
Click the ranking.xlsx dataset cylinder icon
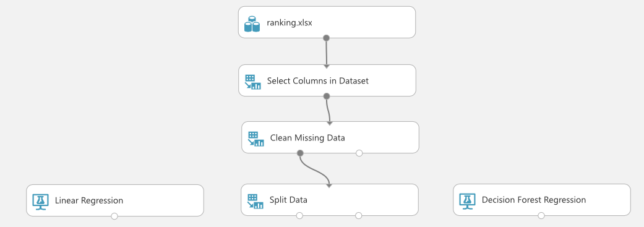(x=252, y=24)
